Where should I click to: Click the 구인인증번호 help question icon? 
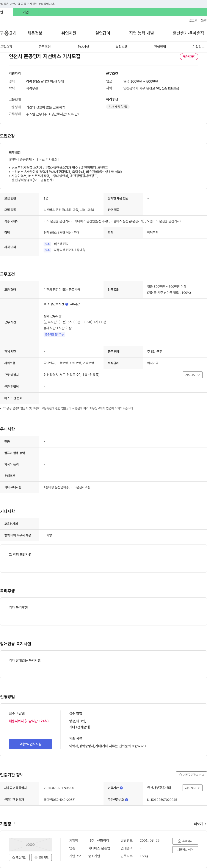127,800
